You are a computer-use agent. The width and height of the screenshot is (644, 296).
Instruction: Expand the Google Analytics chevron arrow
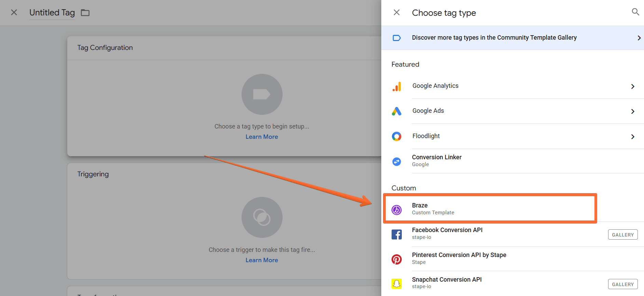[633, 86]
